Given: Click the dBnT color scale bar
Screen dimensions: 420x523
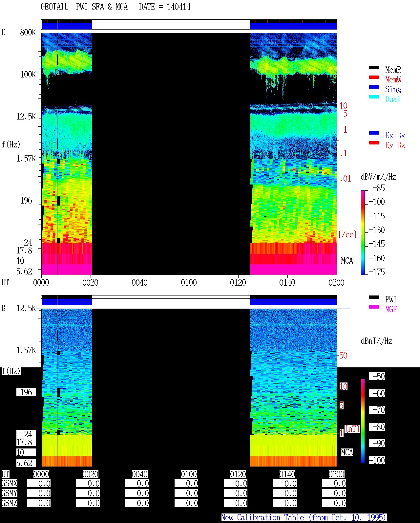Looking at the screenshot, I should coord(363,421).
